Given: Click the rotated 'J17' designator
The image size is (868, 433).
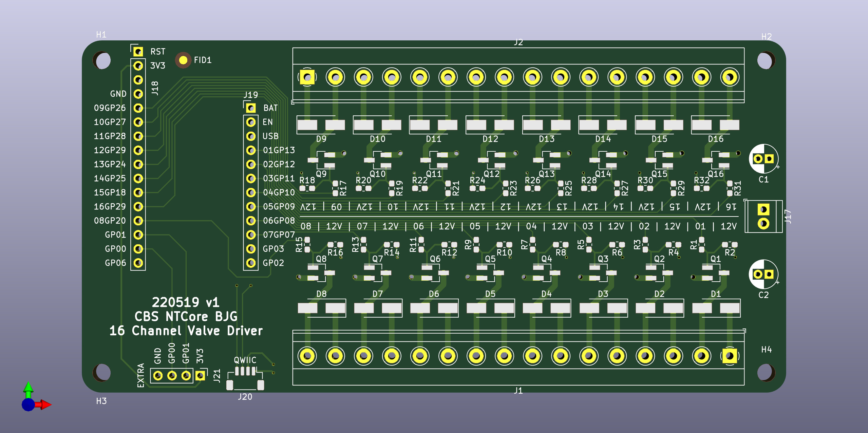Looking at the screenshot, I should (x=788, y=216).
